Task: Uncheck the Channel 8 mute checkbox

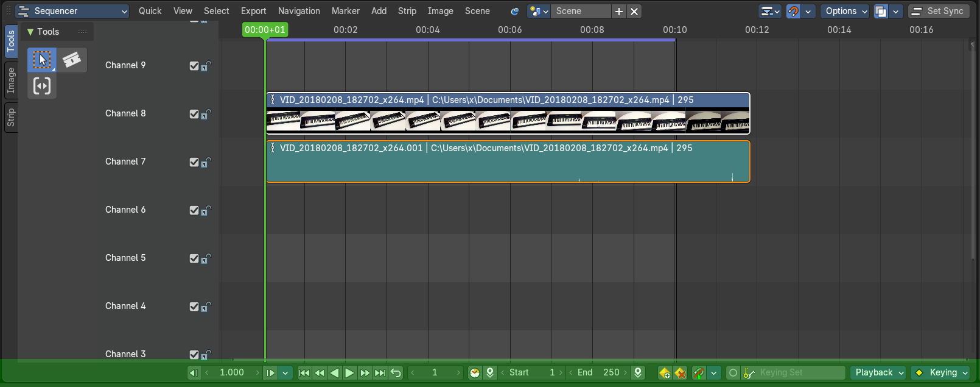Action: [x=194, y=114]
